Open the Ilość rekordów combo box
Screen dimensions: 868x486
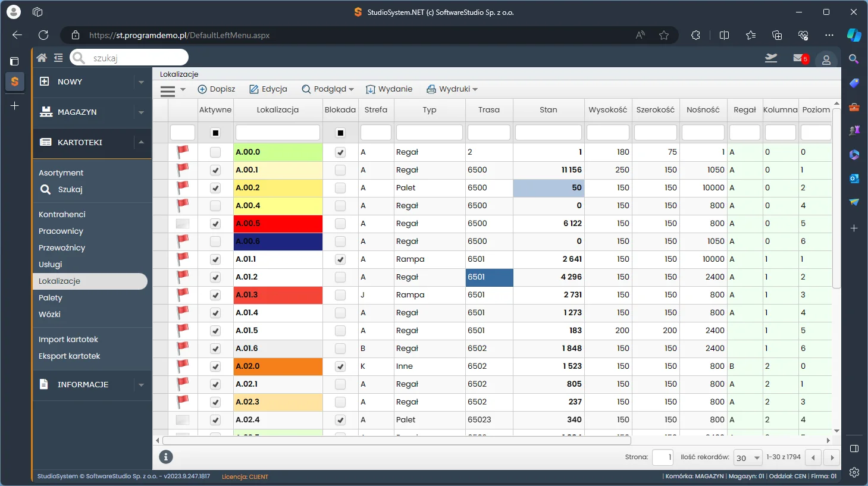pos(748,457)
